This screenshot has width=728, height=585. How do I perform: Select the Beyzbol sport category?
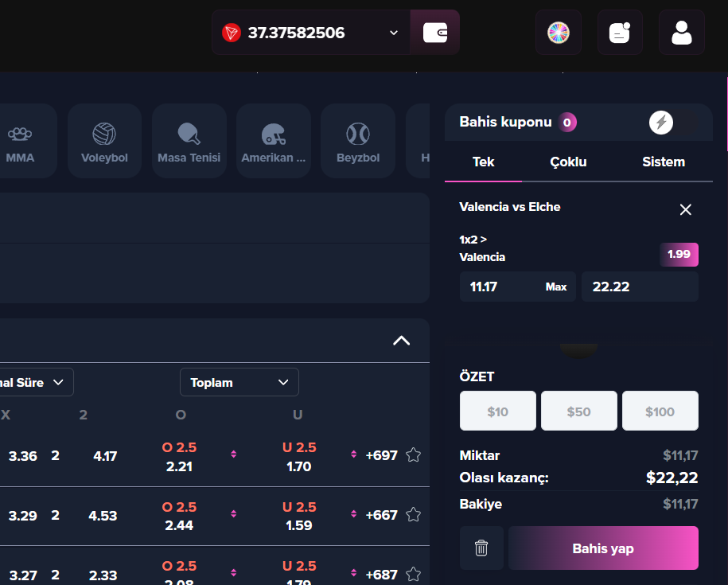coord(358,141)
